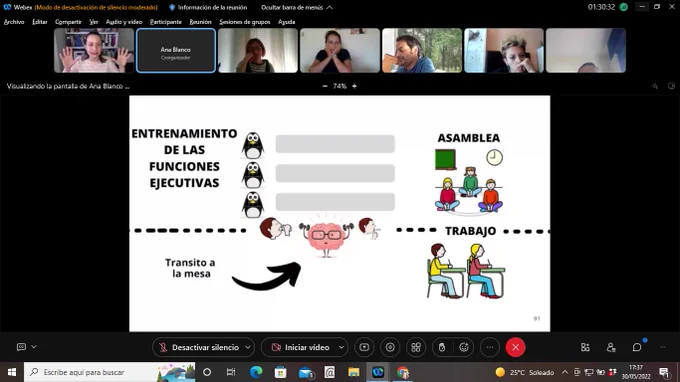The width and height of the screenshot is (680, 382).
Task: Click Desactivar silencio button
Action: pyautogui.click(x=199, y=347)
